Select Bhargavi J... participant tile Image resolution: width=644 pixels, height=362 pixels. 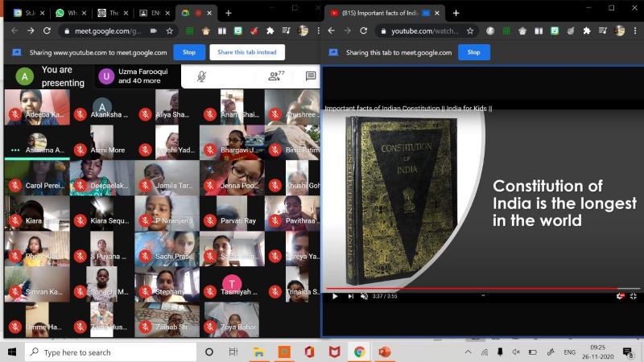click(233, 142)
